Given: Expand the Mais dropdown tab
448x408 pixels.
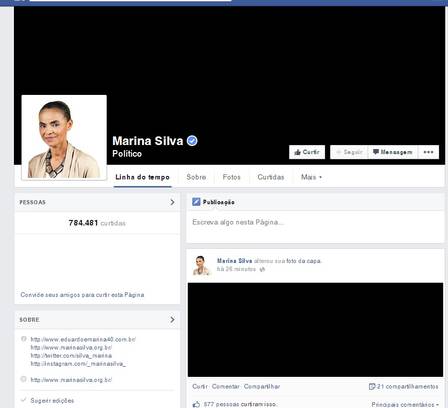Looking at the screenshot, I should coord(311,177).
